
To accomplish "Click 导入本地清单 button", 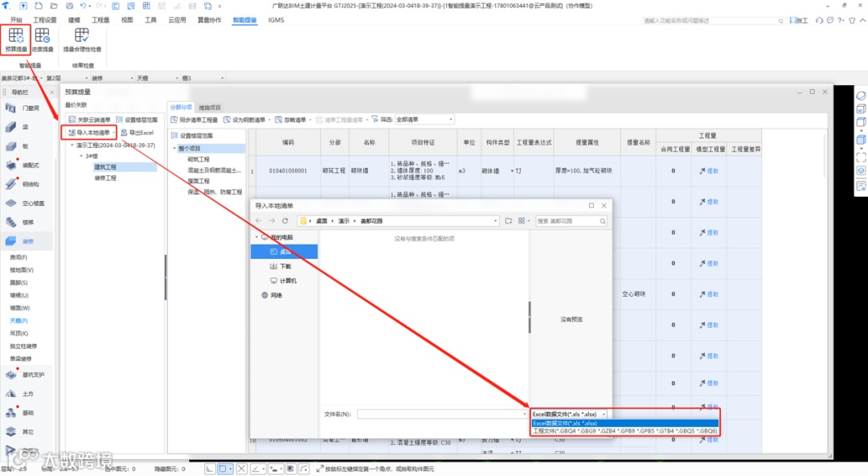I will 89,133.
